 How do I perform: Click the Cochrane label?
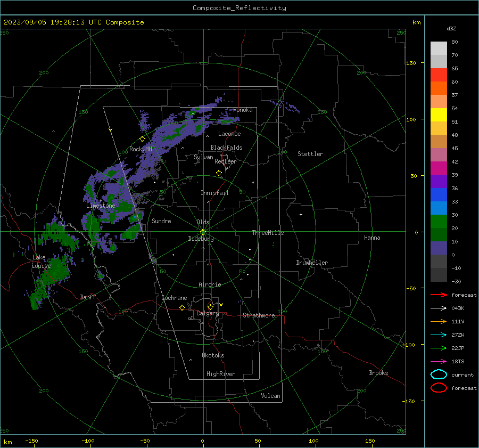174,298
